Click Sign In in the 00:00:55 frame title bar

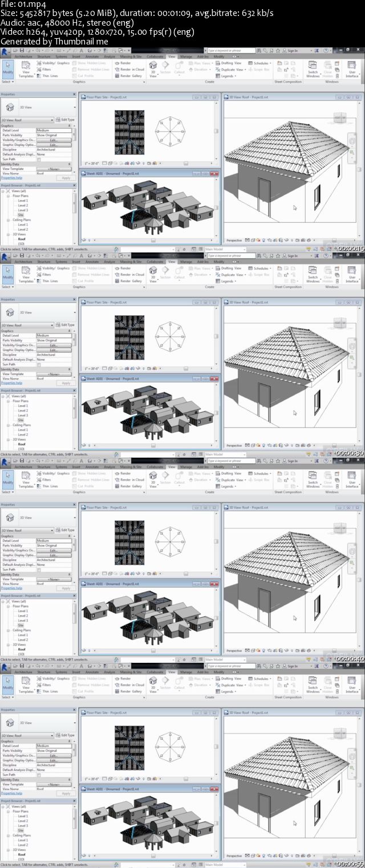coord(292,666)
